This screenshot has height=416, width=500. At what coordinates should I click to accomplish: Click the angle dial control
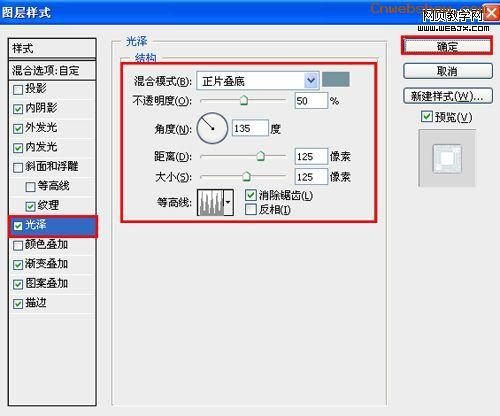pyautogui.click(x=212, y=128)
